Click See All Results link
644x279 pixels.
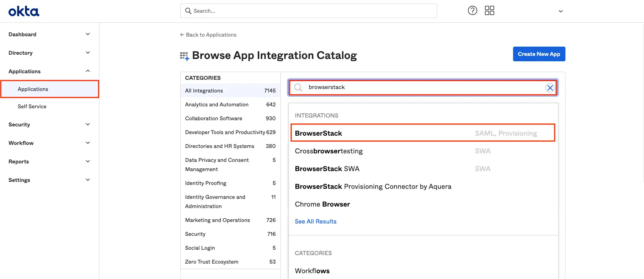(x=315, y=222)
